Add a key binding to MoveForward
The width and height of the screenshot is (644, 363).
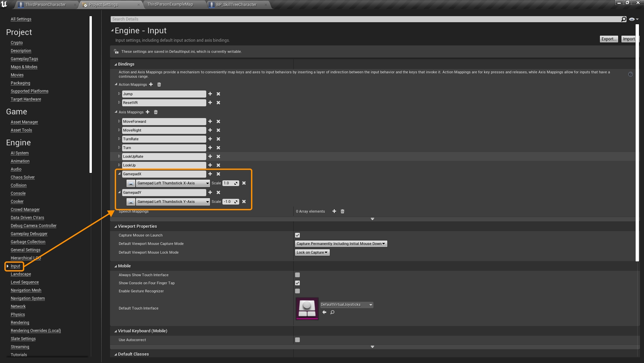tap(210, 121)
